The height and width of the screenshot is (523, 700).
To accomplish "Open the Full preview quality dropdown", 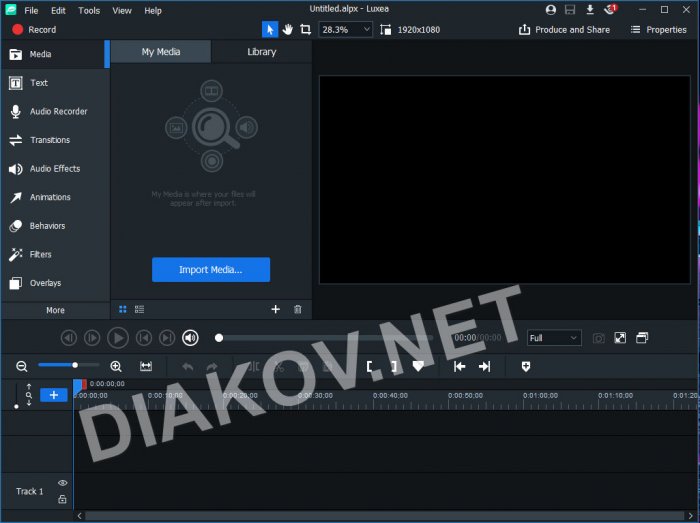I will pos(553,338).
